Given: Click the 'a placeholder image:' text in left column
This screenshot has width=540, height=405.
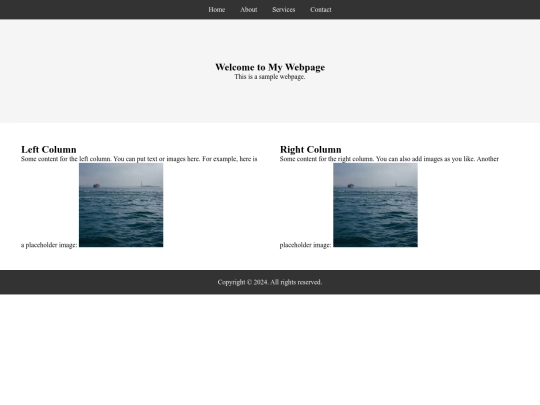Looking at the screenshot, I should pyautogui.click(x=49, y=245).
